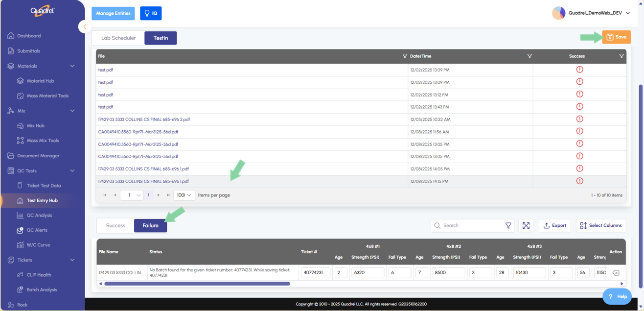Open the search filter funnel icon
The height and width of the screenshot is (311, 644).
pos(508,226)
